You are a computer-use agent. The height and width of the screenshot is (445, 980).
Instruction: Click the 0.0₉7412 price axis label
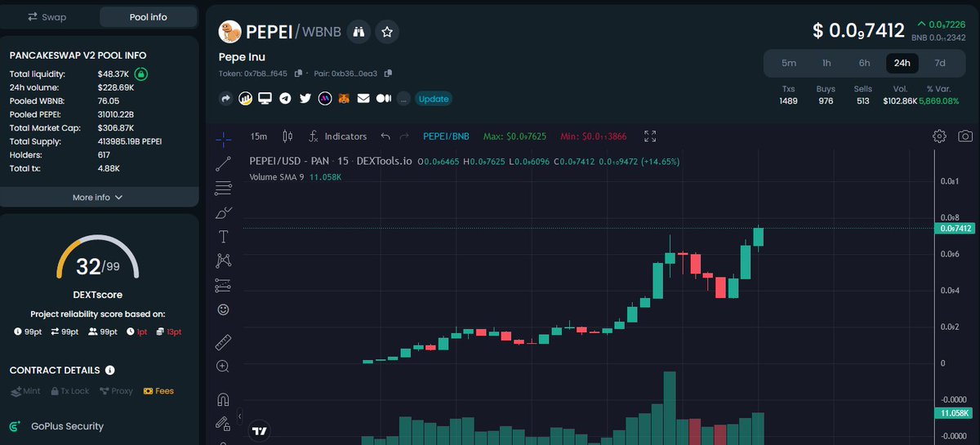pyautogui.click(x=956, y=228)
